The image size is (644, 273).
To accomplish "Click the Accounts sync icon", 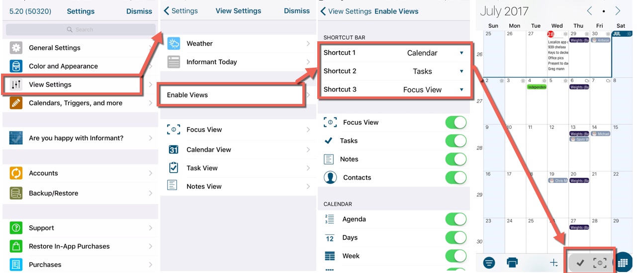I will tap(16, 173).
